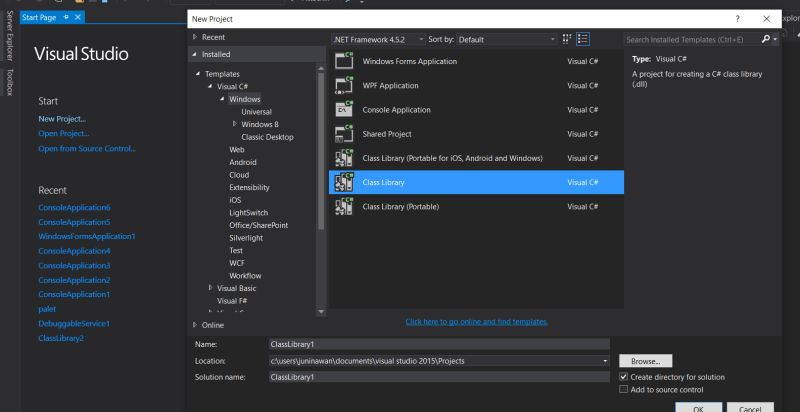Open recent project ConsoleApplication6
800x412 pixels.
tap(74, 208)
